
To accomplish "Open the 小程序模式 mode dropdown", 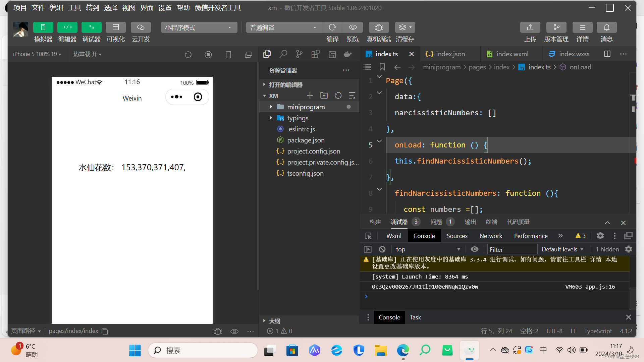I will 199,27.
